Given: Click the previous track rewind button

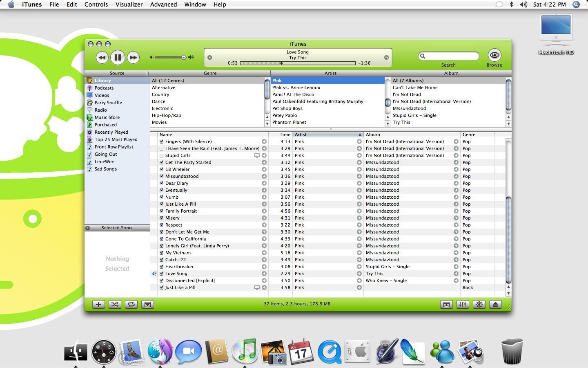Looking at the screenshot, I should tap(102, 58).
